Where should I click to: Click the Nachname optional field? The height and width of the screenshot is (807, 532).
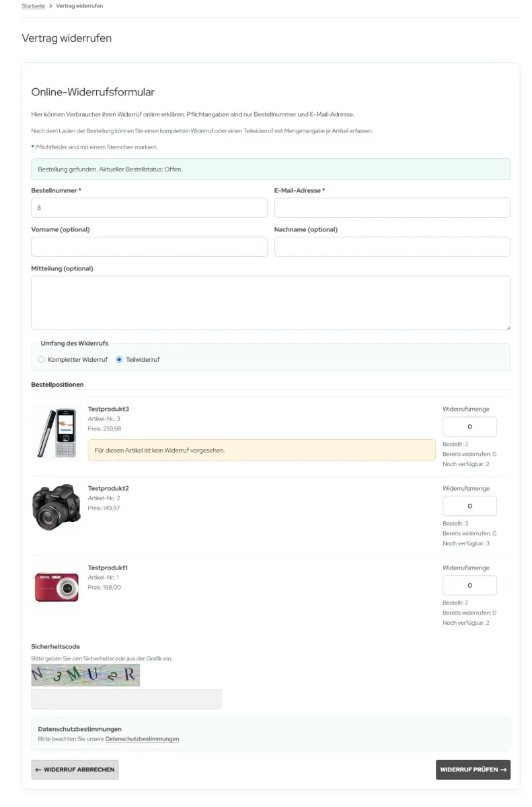(x=392, y=247)
